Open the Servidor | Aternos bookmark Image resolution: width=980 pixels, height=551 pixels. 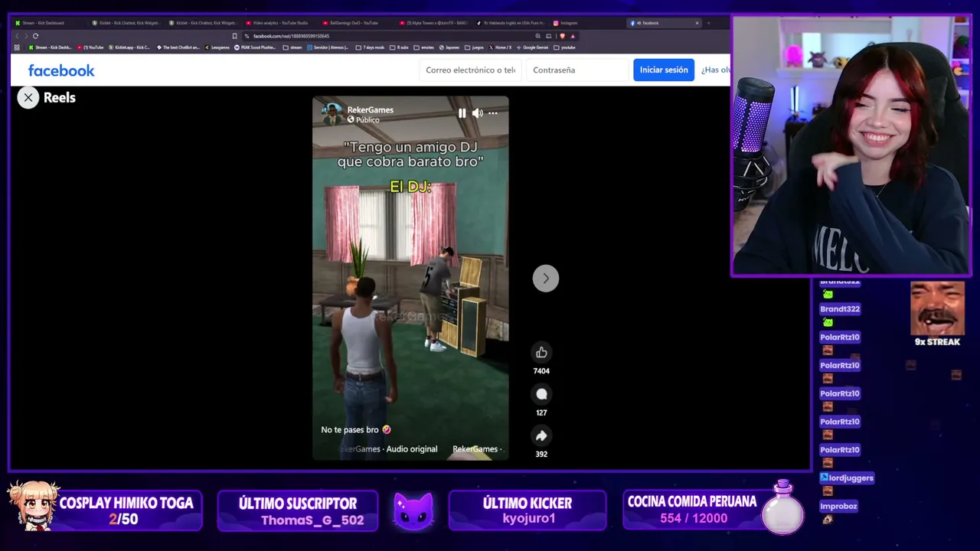click(328, 47)
